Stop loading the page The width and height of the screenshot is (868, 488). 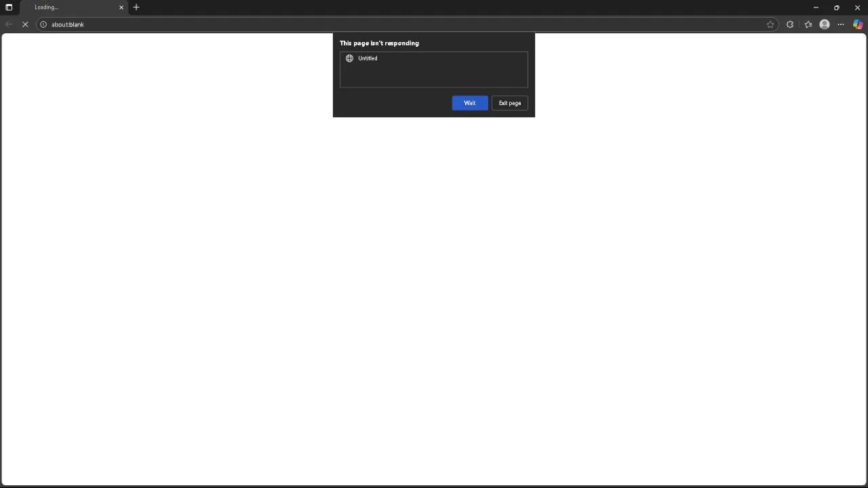click(25, 24)
